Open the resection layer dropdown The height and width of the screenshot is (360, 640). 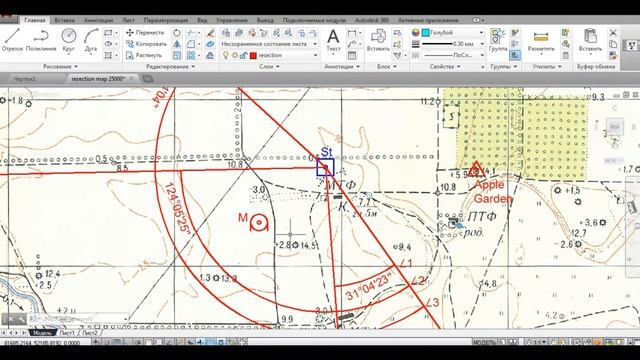coord(270,55)
